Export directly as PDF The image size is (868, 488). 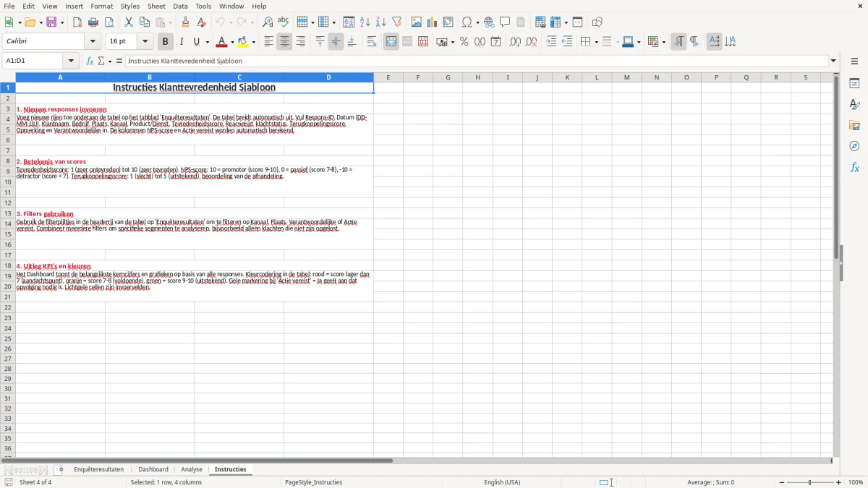tap(77, 22)
